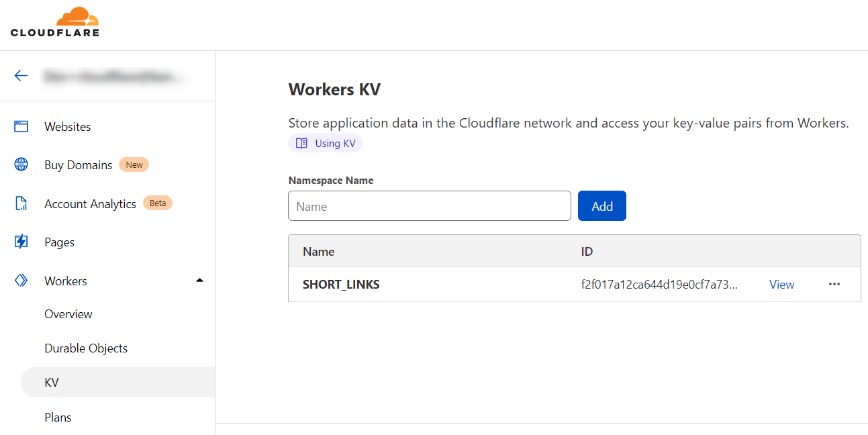Open Websites in the sidebar

click(x=68, y=126)
